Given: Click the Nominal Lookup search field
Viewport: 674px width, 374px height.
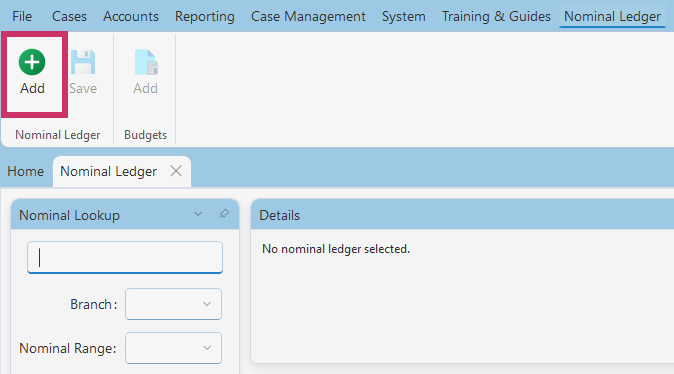Looking at the screenshot, I should pyautogui.click(x=125, y=257).
